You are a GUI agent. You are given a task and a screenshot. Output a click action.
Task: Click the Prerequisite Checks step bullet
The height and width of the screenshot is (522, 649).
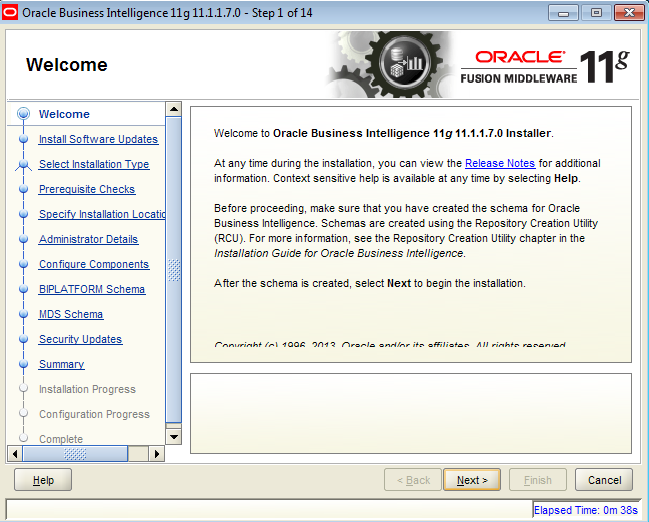point(24,189)
